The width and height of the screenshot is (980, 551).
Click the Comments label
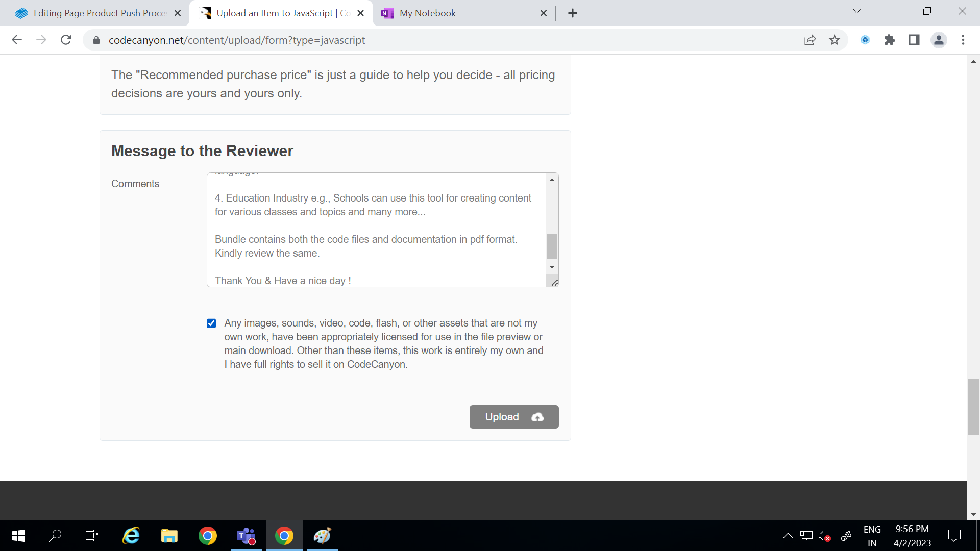(x=135, y=184)
